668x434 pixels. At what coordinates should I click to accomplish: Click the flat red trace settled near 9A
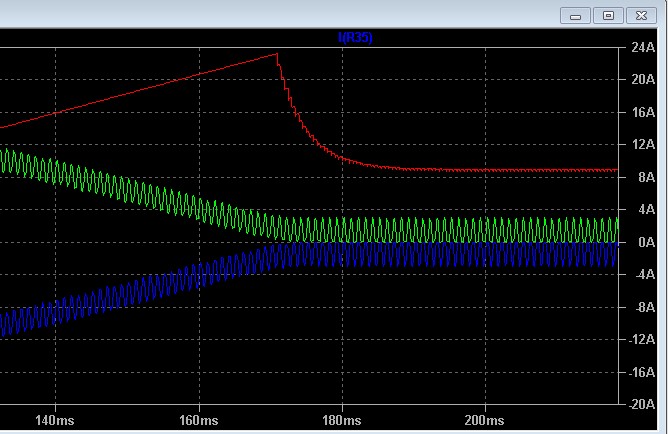511,170
